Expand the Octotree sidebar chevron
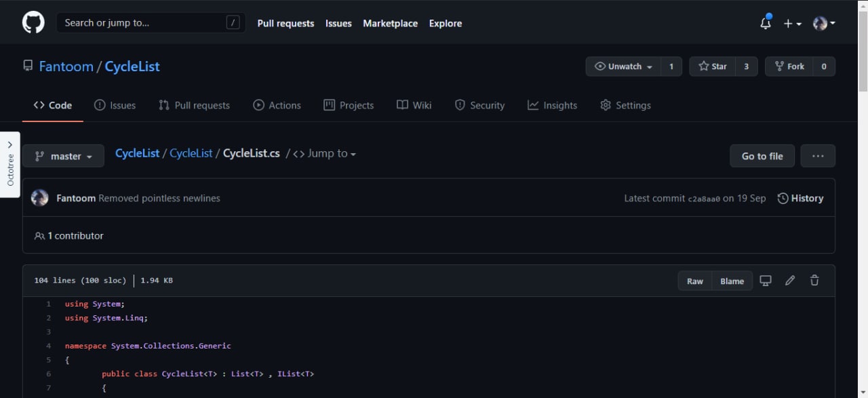This screenshot has height=398, width=868. point(9,144)
